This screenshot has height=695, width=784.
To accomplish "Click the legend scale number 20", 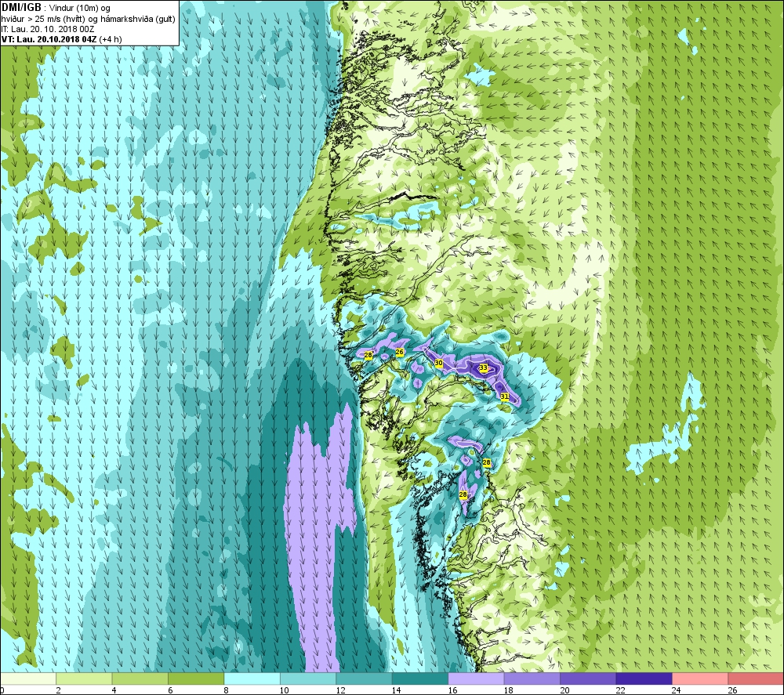I will pos(564,690).
